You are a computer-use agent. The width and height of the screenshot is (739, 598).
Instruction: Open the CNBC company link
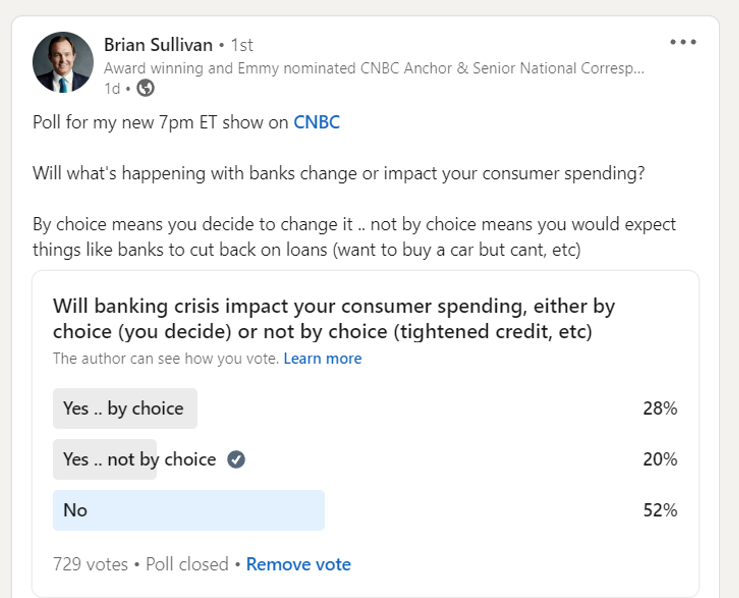(x=316, y=123)
